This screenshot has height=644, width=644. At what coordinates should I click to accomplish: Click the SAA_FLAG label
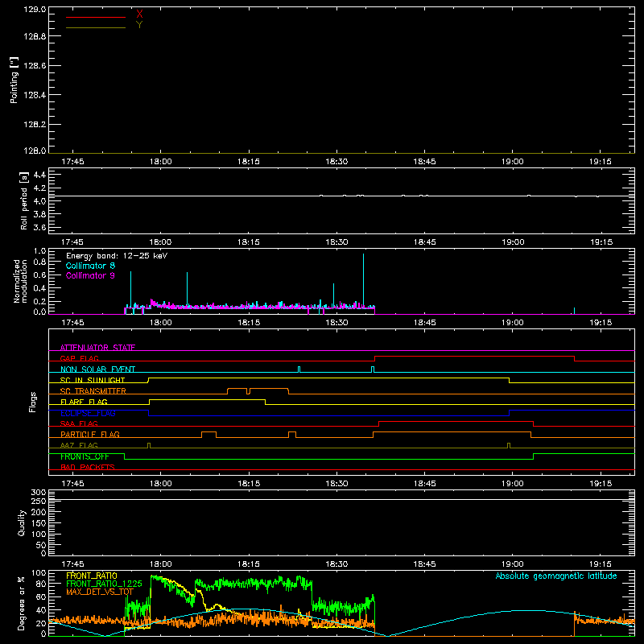79,423
